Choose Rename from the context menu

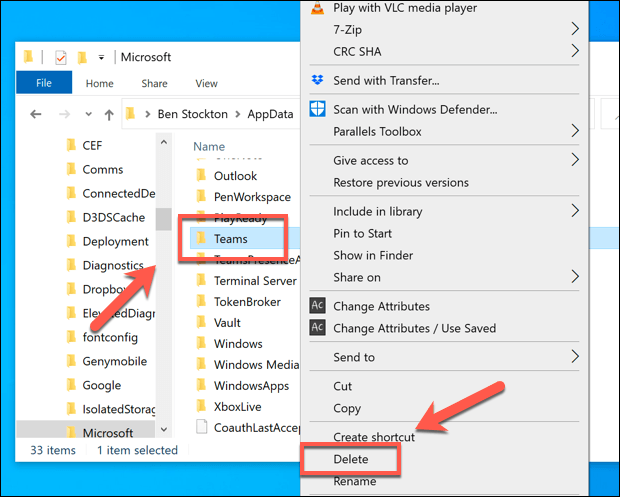coord(354,481)
